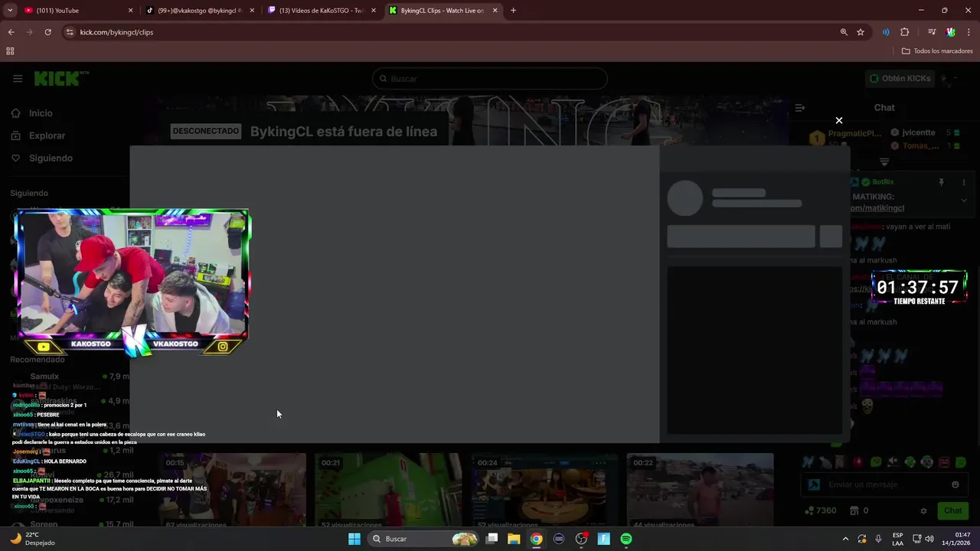Go back in the browser
This screenshot has width=980, height=551.
pos(11,32)
